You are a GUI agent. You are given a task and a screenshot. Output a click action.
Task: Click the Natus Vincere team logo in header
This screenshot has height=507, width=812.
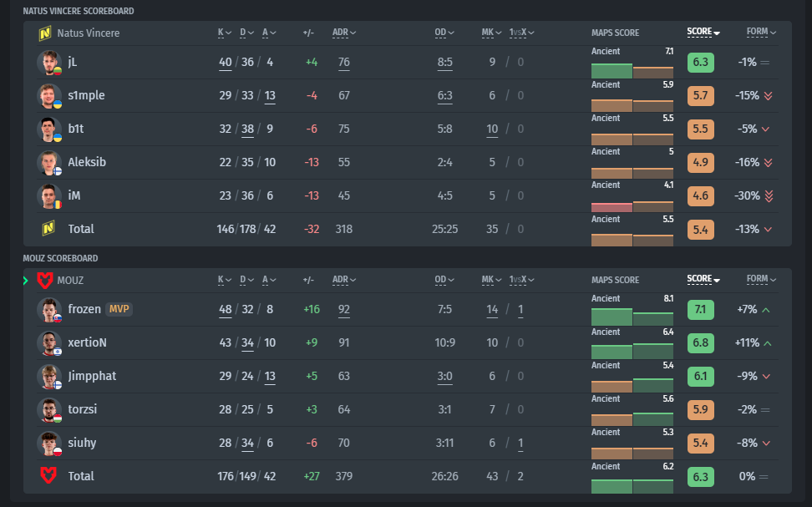pyautogui.click(x=45, y=33)
